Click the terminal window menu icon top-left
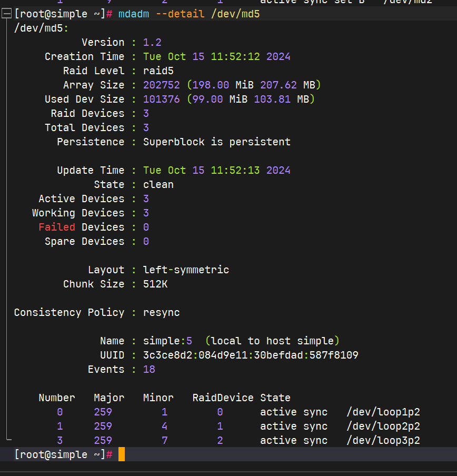This screenshot has height=476, width=457. 7,13
